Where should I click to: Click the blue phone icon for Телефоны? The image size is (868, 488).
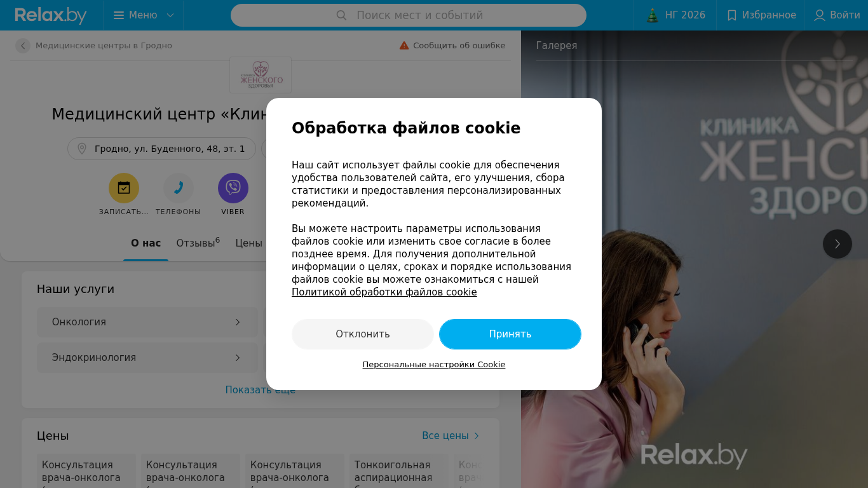[179, 188]
